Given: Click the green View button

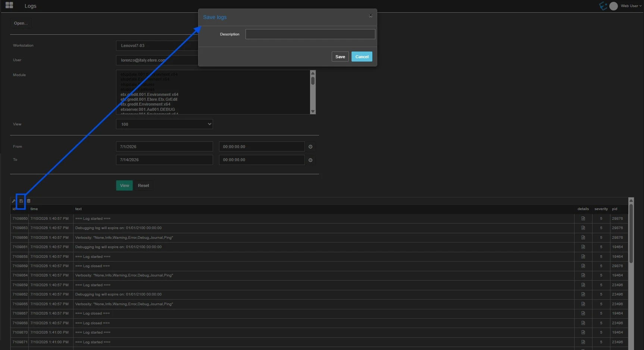Looking at the screenshot, I should pyautogui.click(x=124, y=185).
